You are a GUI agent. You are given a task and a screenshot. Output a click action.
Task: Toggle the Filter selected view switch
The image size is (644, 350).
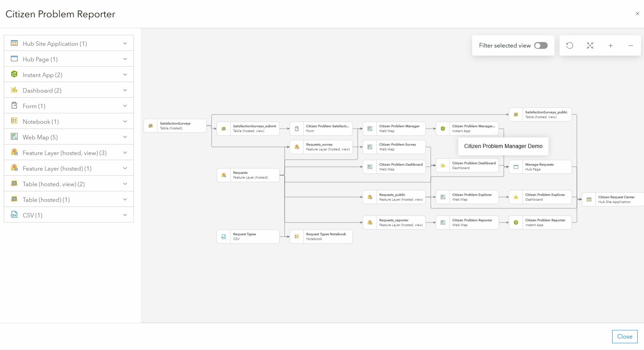point(541,45)
